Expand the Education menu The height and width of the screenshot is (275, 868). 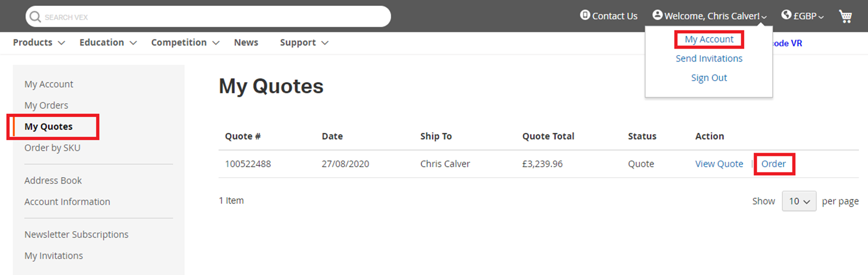(x=108, y=43)
